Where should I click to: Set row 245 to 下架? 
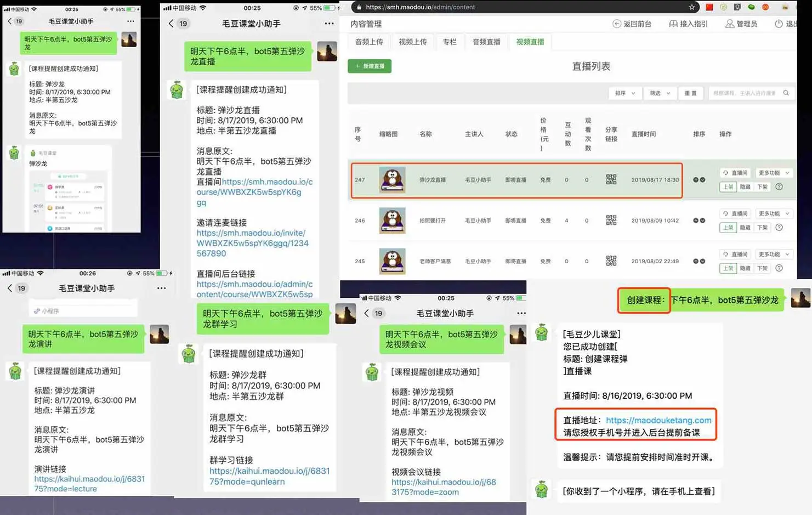coord(763,268)
